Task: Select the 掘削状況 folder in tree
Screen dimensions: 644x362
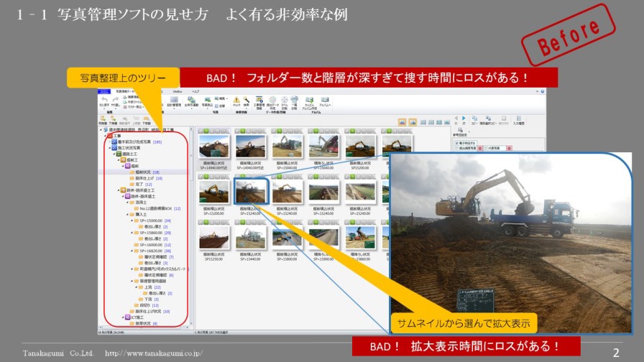Action: pos(142,172)
